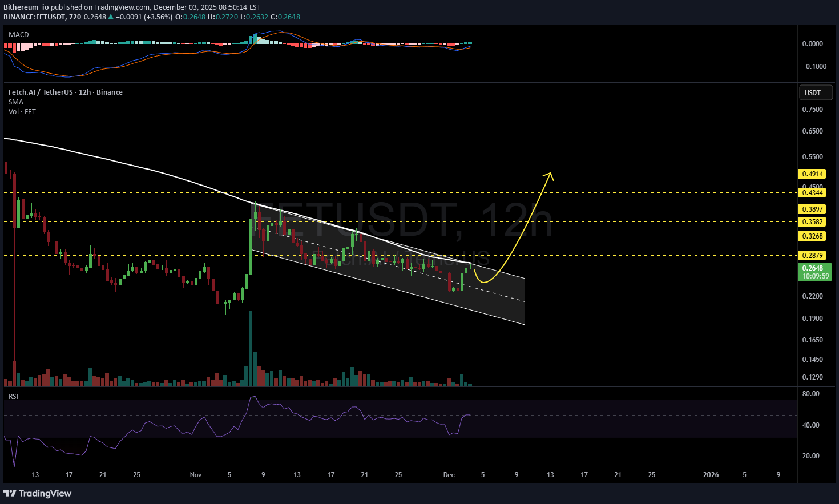Select the 2026 label on time axis
The height and width of the screenshot is (504, 839).
pyautogui.click(x=711, y=475)
